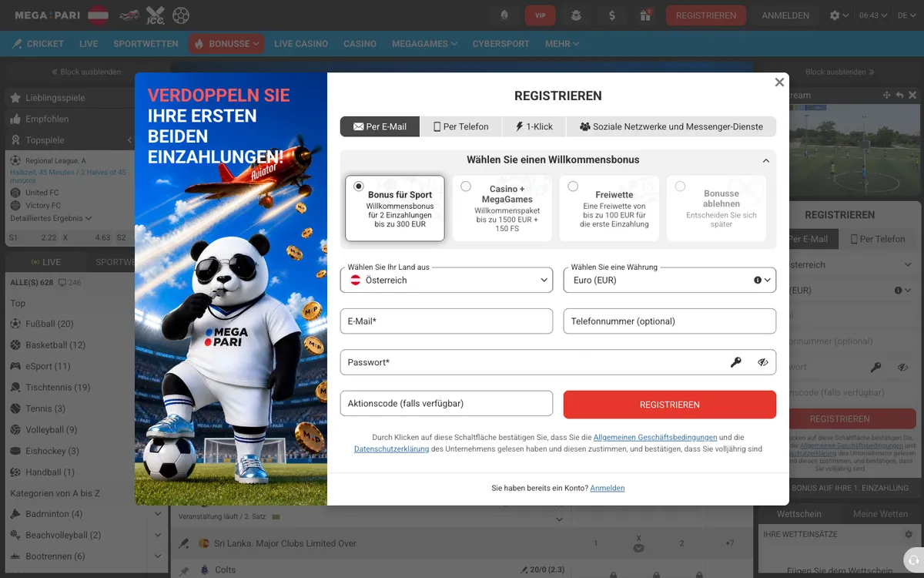Screen dimensions: 924x578
Task: Click the Aktionscode input field
Action: tap(447, 403)
